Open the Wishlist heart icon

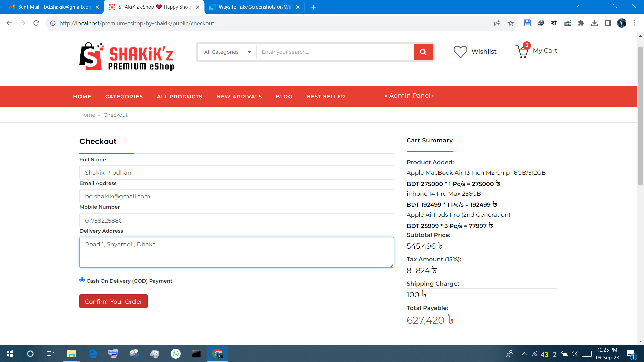click(460, 52)
